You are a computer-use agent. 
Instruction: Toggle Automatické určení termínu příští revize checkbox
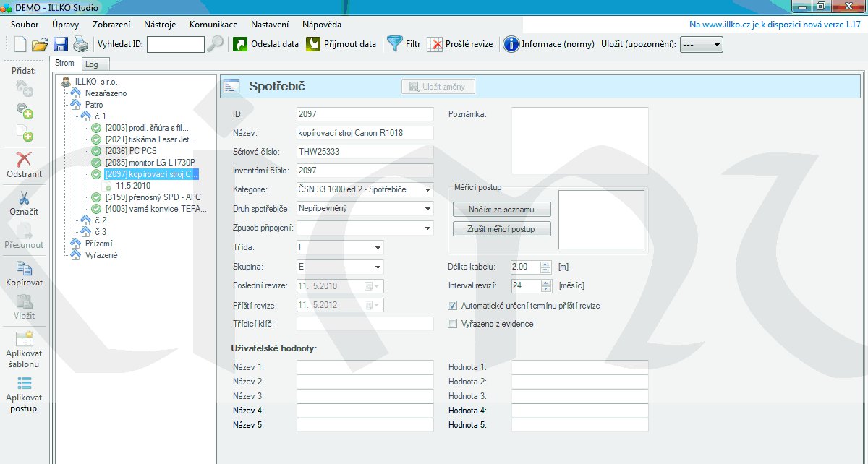(x=453, y=306)
